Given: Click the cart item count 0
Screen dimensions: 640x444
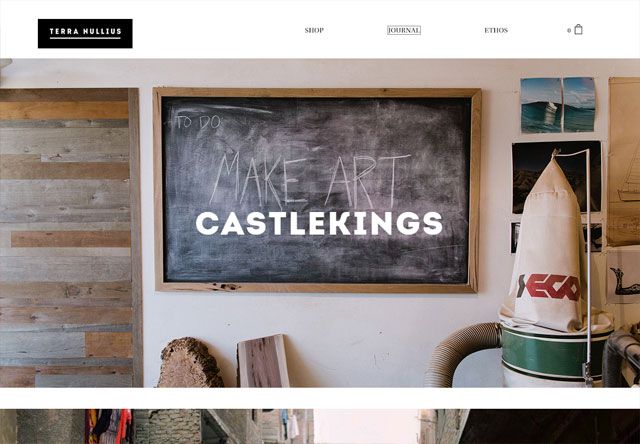Looking at the screenshot, I should (x=569, y=31).
